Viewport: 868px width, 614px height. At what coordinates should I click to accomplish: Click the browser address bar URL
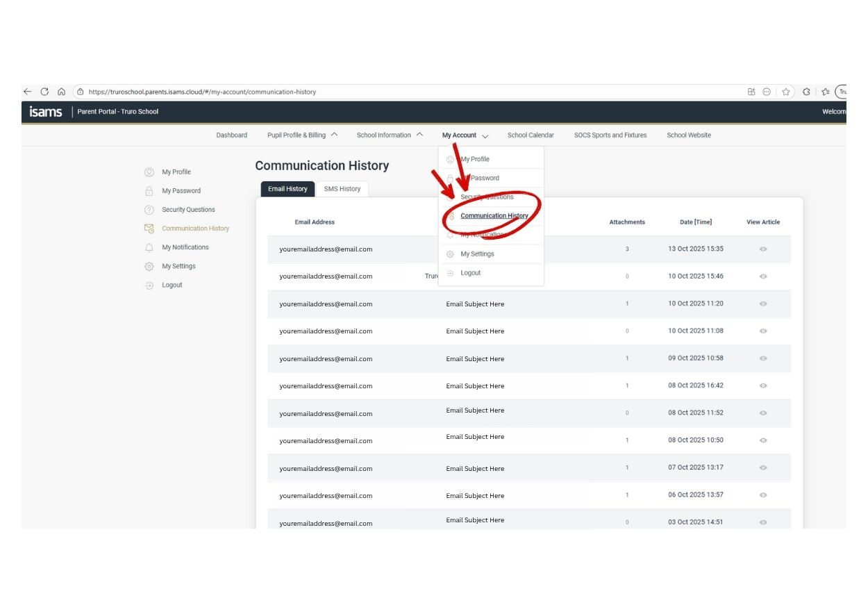tap(201, 92)
